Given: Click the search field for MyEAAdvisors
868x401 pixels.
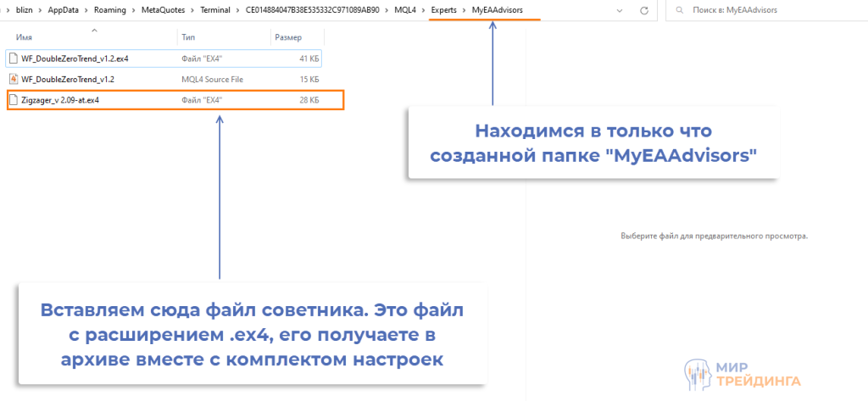Looking at the screenshot, I should tap(763, 10).
